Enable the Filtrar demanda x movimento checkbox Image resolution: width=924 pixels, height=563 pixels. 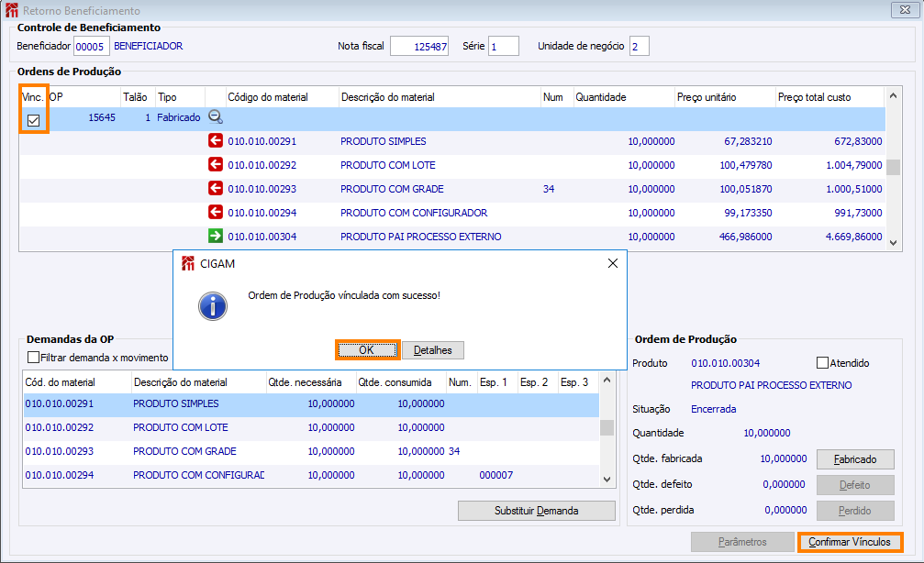point(34,358)
